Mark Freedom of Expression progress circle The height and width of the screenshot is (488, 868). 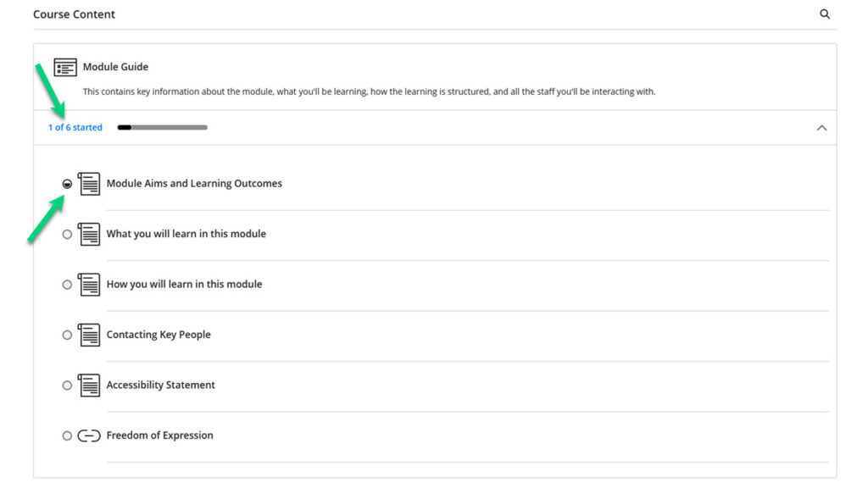pos(67,435)
